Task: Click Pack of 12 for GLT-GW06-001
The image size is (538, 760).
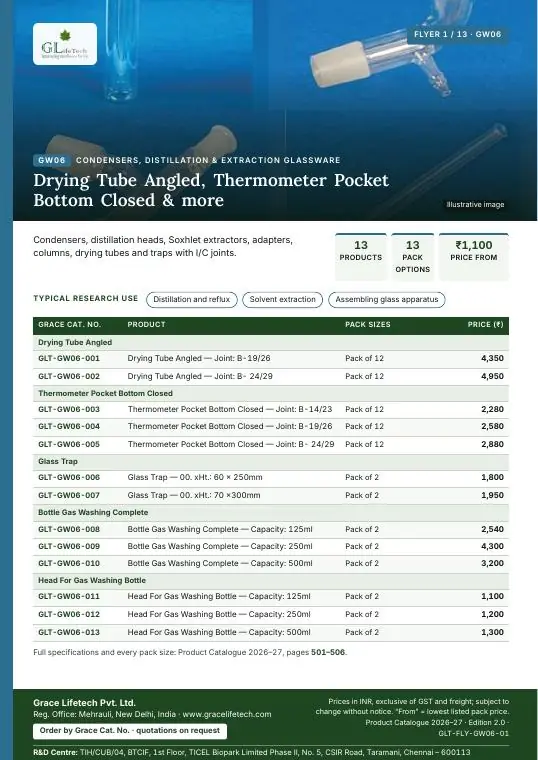Action: click(364, 359)
